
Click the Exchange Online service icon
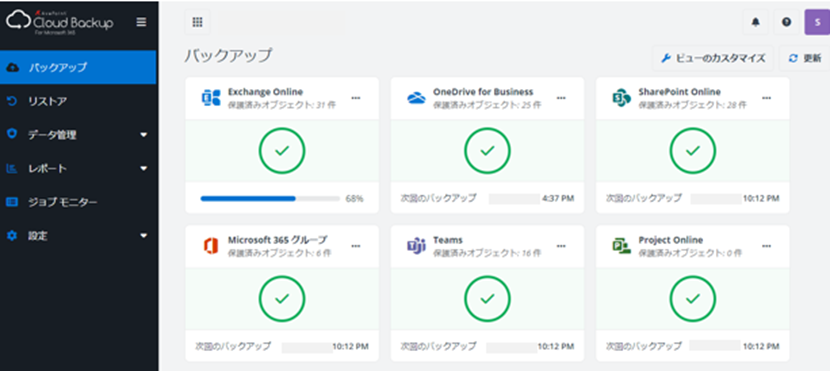coord(211,98)
